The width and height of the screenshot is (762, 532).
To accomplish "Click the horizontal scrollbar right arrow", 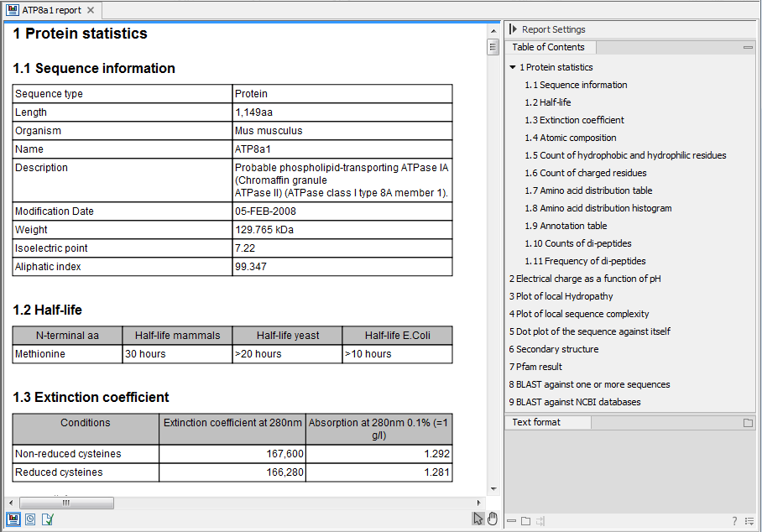I will point(478,503).
